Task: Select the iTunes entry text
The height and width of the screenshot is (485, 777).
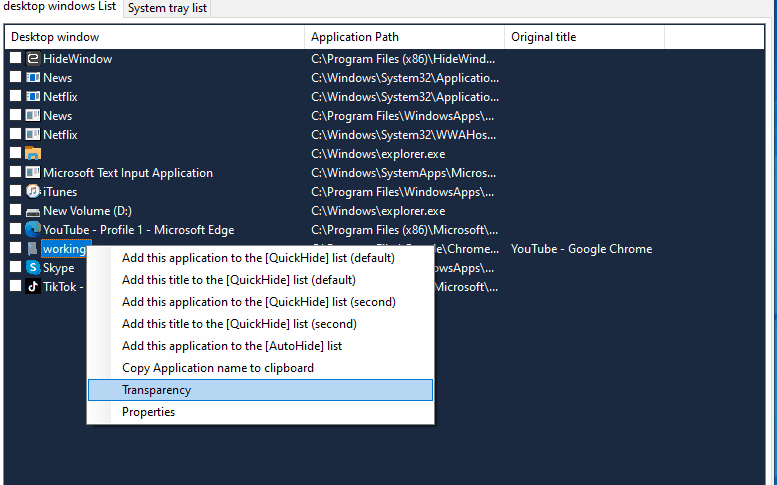Action: (60, 192)
